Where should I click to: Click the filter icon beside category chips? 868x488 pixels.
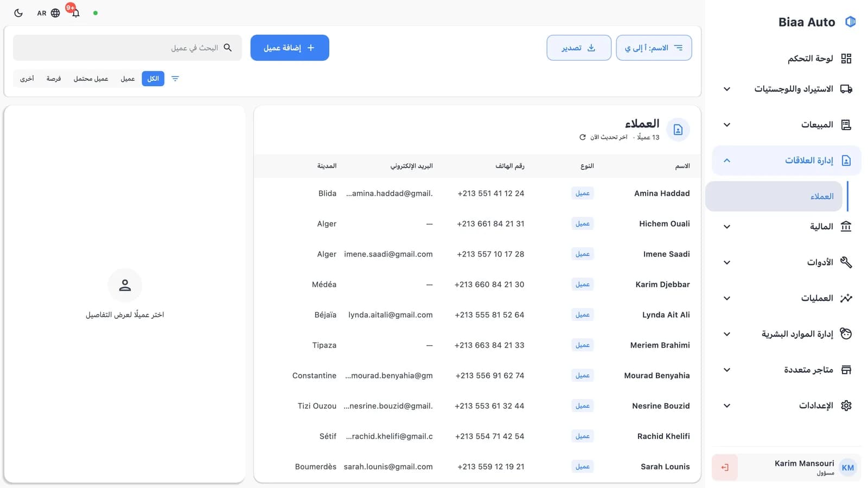click(175, 79)
